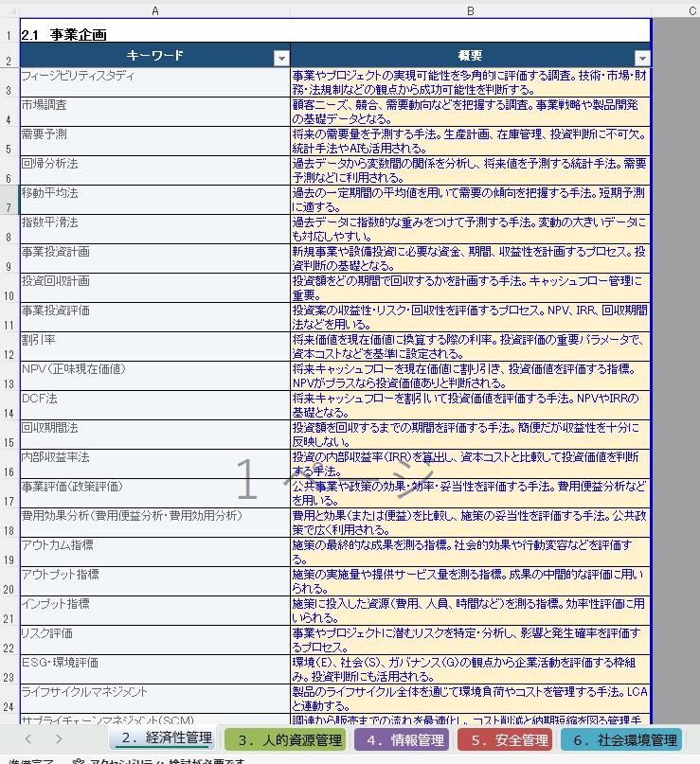Select the リスク評価 description cell in column B

(471, 640)
